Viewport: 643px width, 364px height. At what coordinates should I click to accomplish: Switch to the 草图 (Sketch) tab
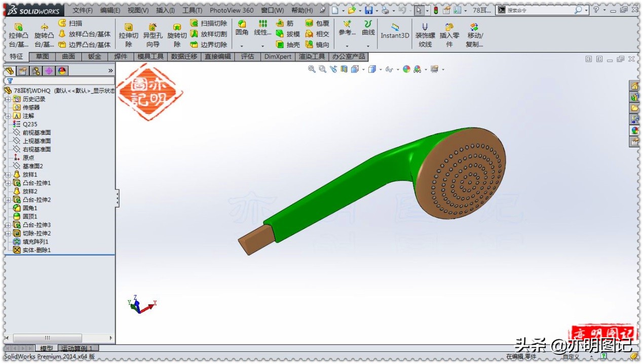point(42,56)
